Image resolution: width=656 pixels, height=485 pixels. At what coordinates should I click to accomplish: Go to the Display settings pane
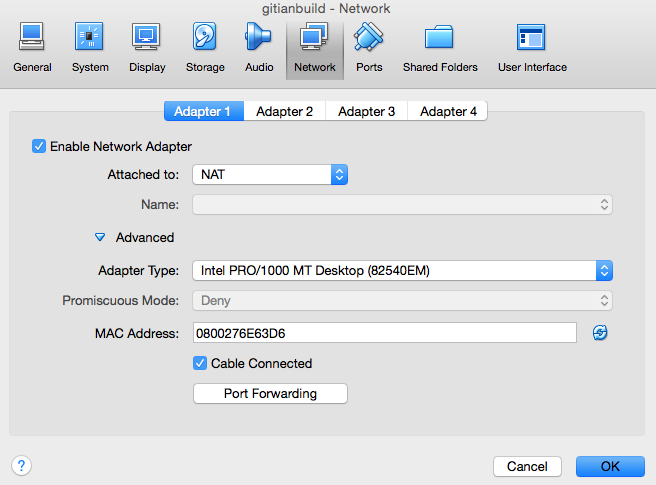pyautogui.click(x=147, y=48)
